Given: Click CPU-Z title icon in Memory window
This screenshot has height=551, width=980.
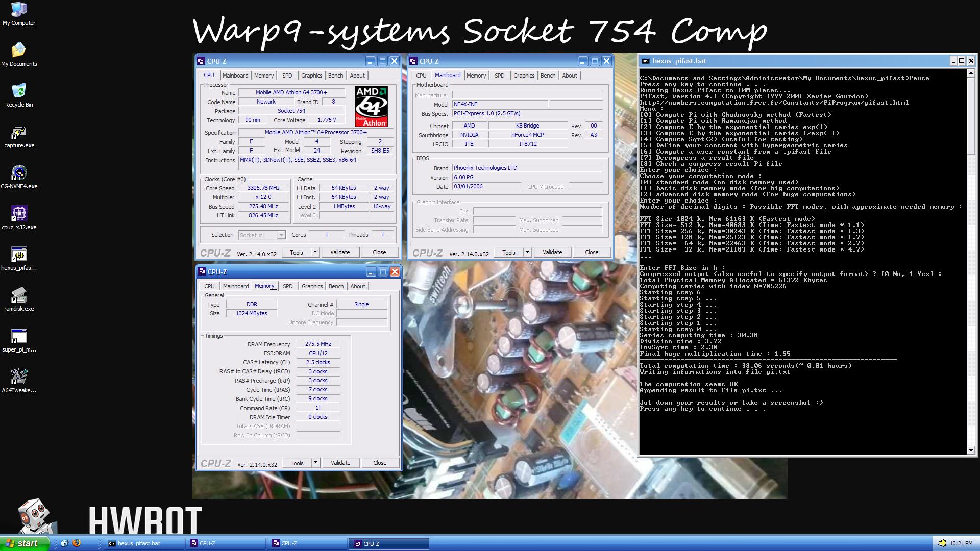Looking at the screenshot, I should tap(202, 272).
